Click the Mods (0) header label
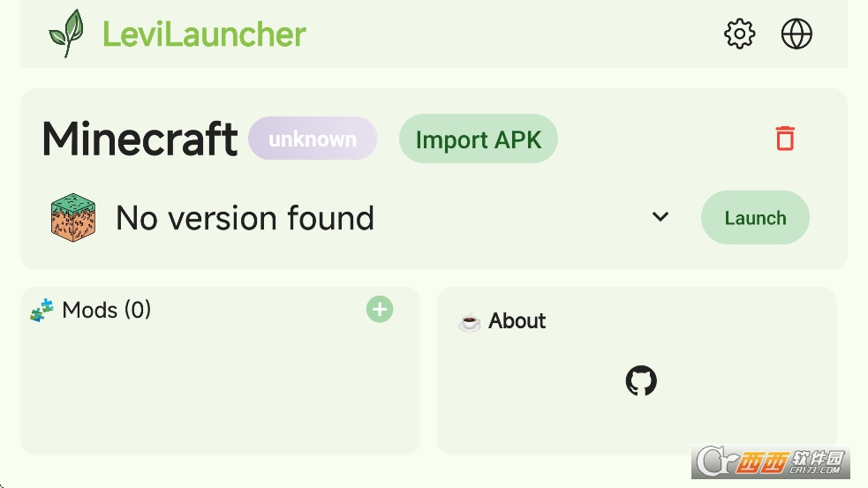Image resolution: width=868 pixels, height=488 pixels. pyautogui.click(x=107, y=311)
